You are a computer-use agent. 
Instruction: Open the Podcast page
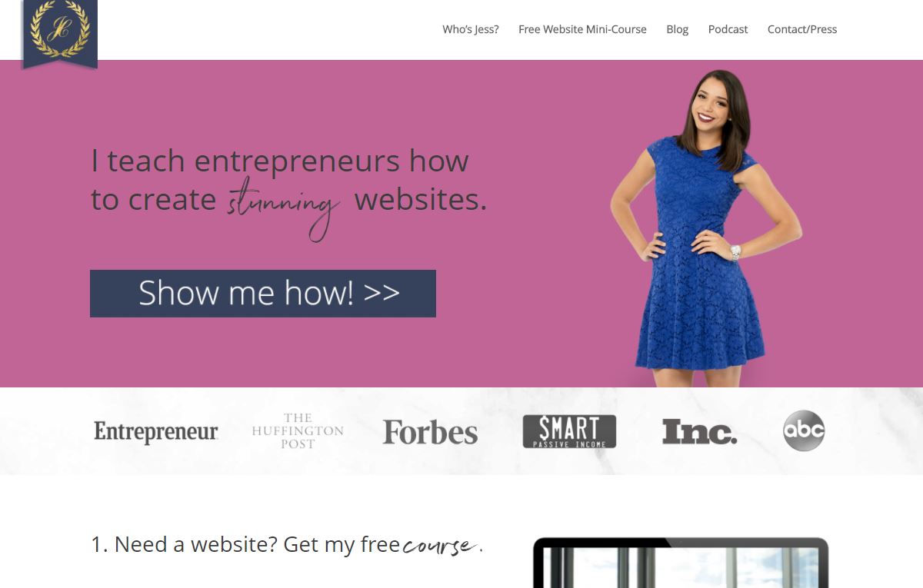coord(728,29)
